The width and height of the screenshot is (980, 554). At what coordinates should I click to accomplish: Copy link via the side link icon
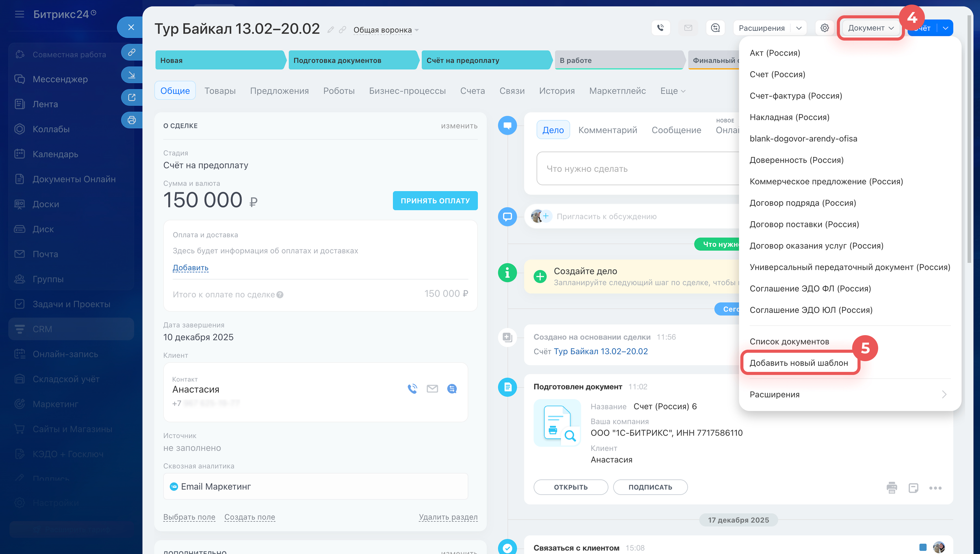pyautogui.click(x=132, y=52)
